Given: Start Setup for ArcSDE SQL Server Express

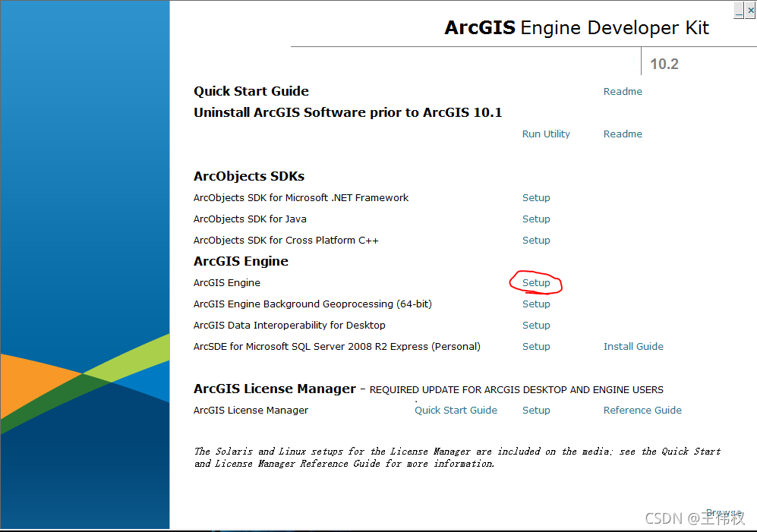Looking at the screenshot, I should (x=536, y=347).
